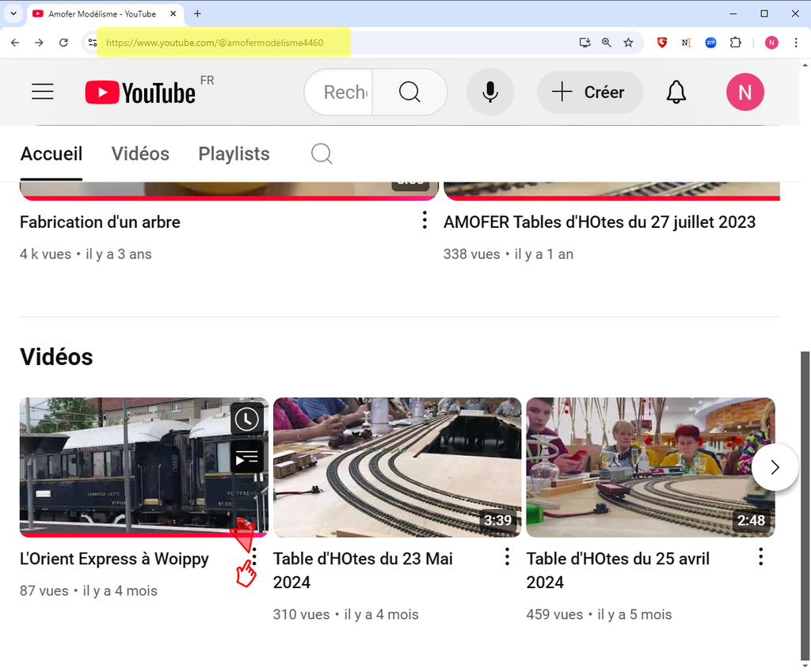Close the Amofer Modélisme tab
Viewport: 811px width, 672px height.
[x=173, y=13]
